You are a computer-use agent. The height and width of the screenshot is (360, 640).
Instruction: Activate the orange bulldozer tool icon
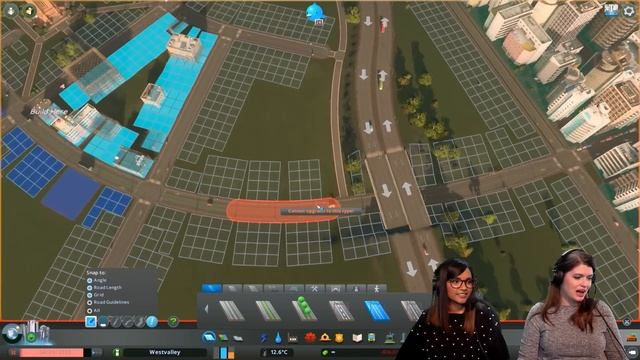[x=631, y=338]
